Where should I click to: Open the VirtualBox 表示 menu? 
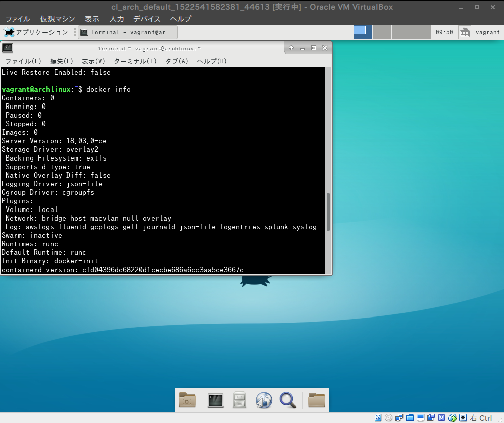(x=92, y=19)
